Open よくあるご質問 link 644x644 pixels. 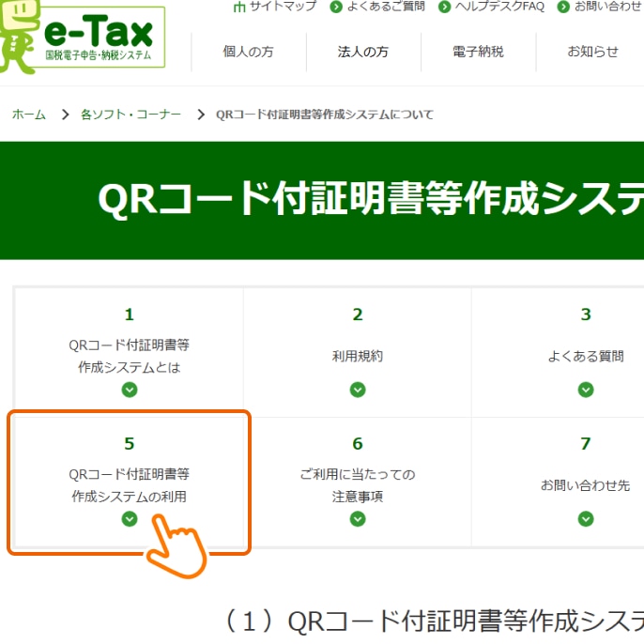click(386, 7)
